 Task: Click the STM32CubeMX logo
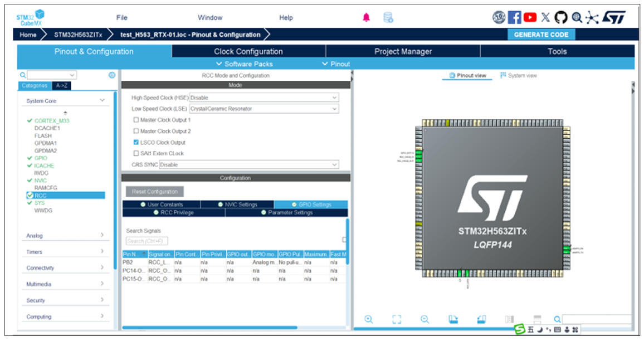30,18
